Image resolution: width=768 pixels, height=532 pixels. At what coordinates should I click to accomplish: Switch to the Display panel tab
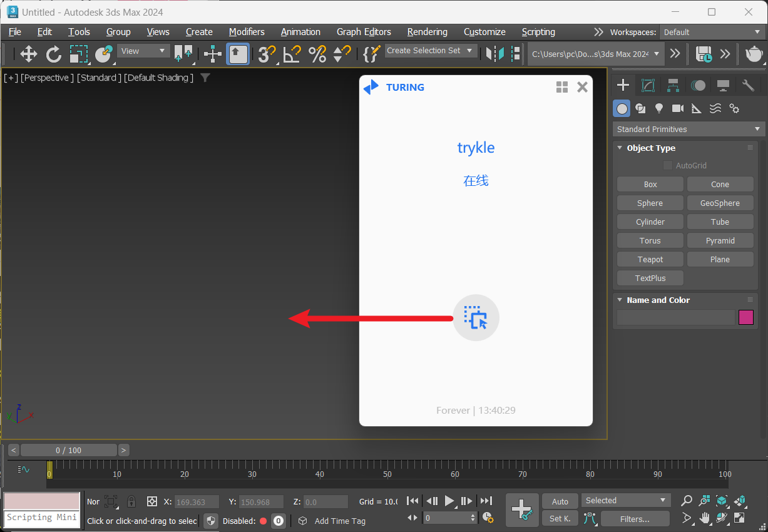click(x=723, y=85)
